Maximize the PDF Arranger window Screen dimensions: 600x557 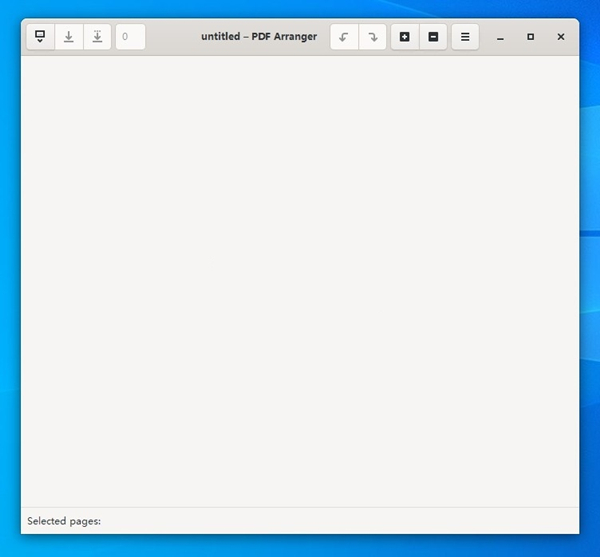530,37
